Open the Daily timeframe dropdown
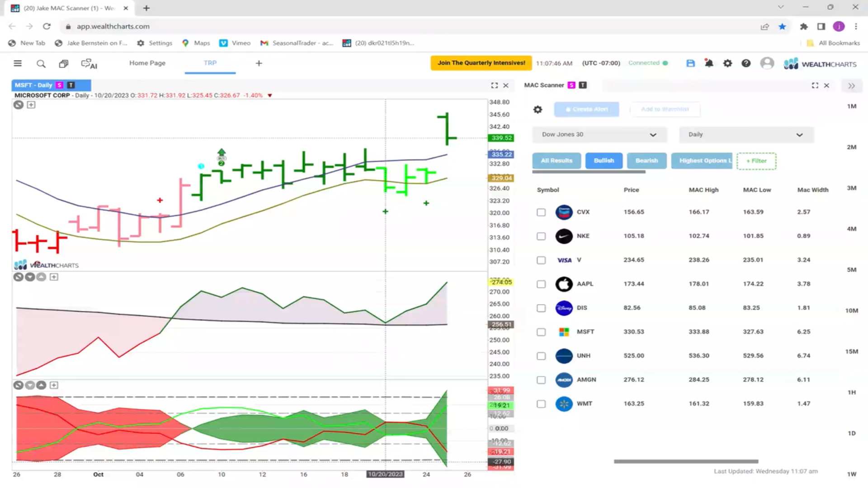The height and width of the screenshot is (488, 868). tap(746, 135)
